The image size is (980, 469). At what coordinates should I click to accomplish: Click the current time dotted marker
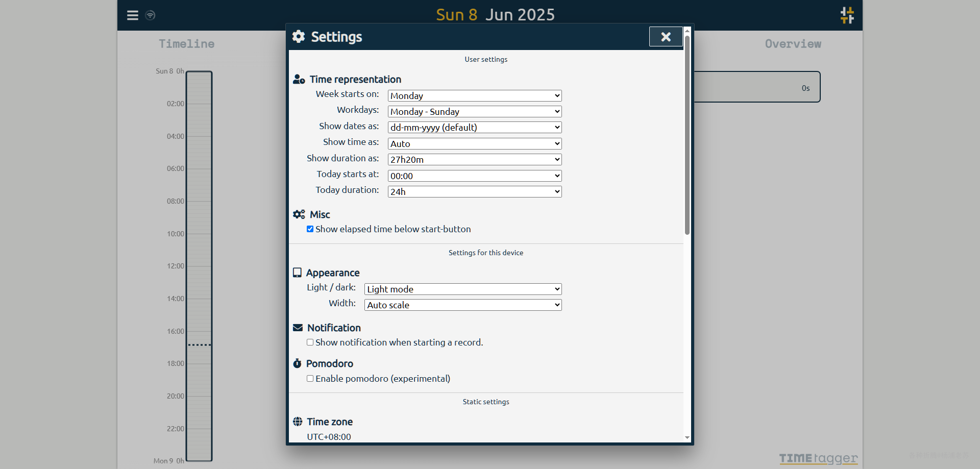pos(199,345)
